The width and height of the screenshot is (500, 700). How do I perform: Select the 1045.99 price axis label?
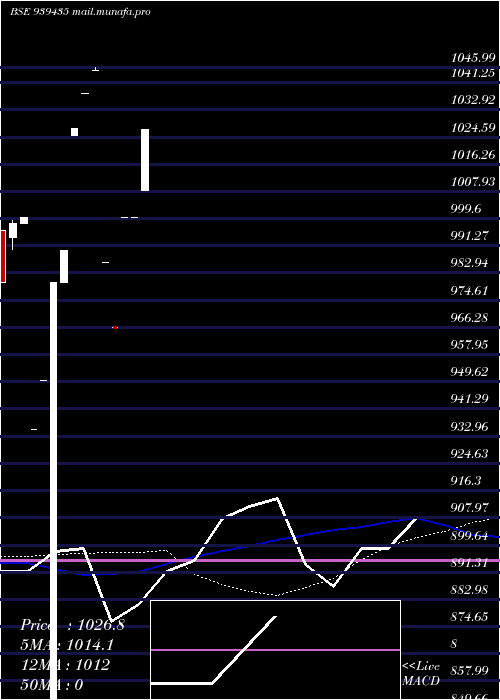pyautogui.click(x=473, y=58)
